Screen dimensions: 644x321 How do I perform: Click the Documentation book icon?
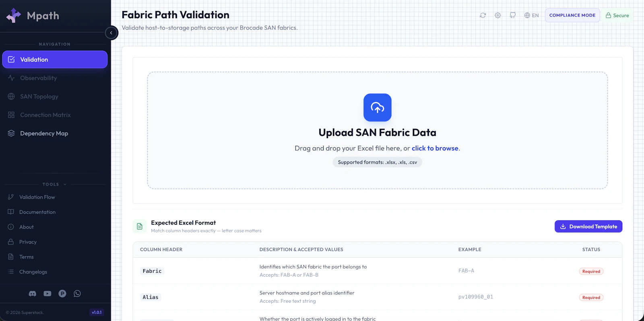click(x=11, y=212)
